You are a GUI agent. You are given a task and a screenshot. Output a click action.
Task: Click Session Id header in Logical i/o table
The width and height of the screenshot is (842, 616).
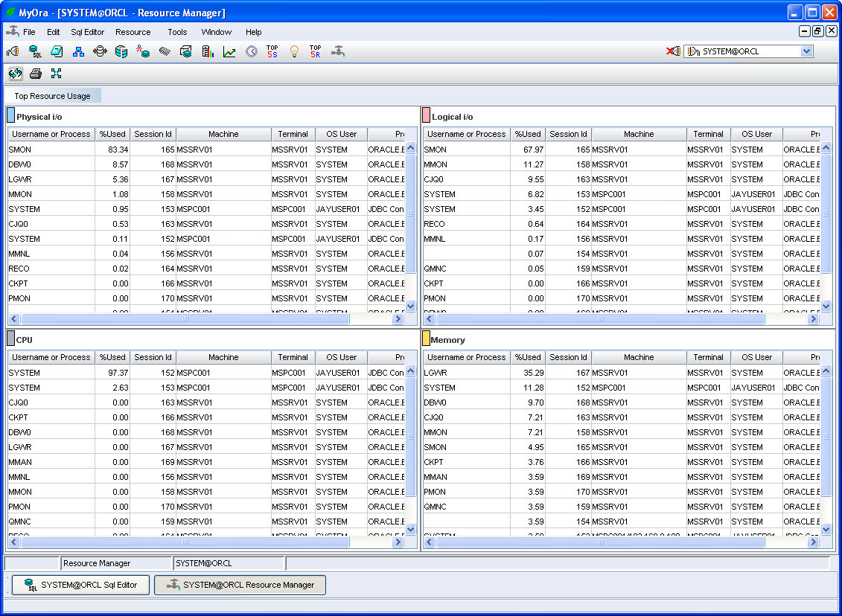(x=568, y=134)
